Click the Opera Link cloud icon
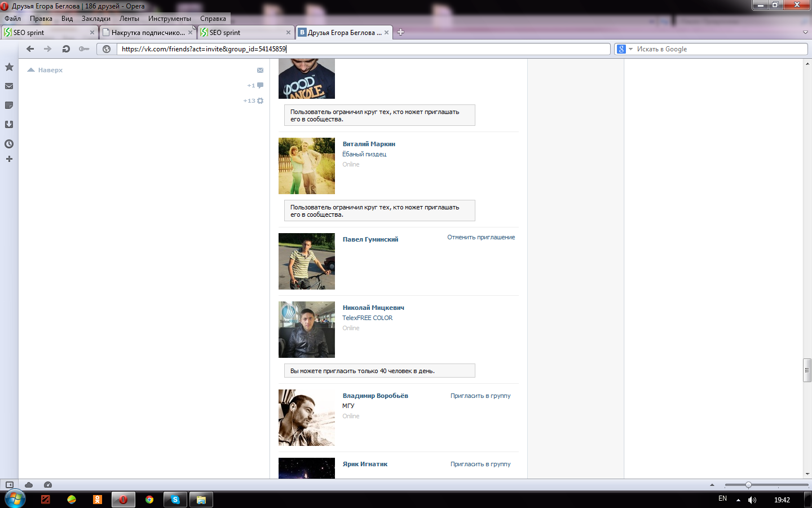 [29, 485]
